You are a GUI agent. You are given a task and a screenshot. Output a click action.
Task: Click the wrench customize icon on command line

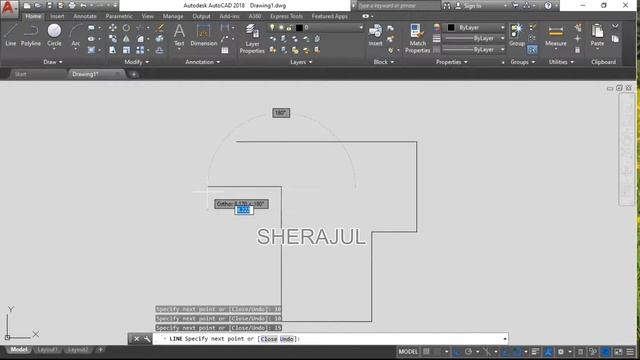(x=147, y=339)
